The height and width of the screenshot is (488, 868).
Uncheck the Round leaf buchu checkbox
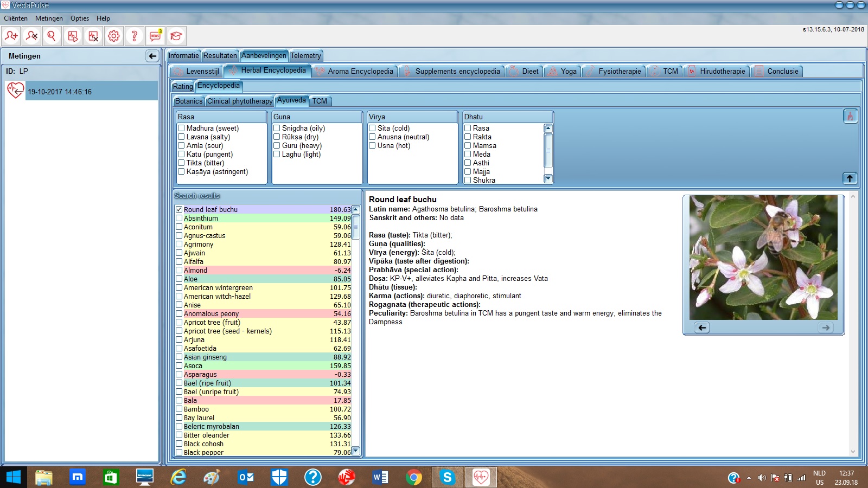click(179, 209)
